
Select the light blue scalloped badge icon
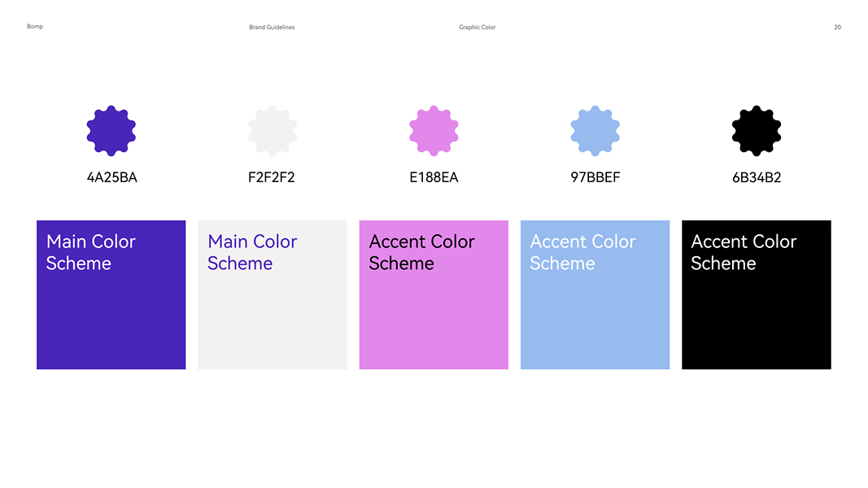tap(595, 130)
